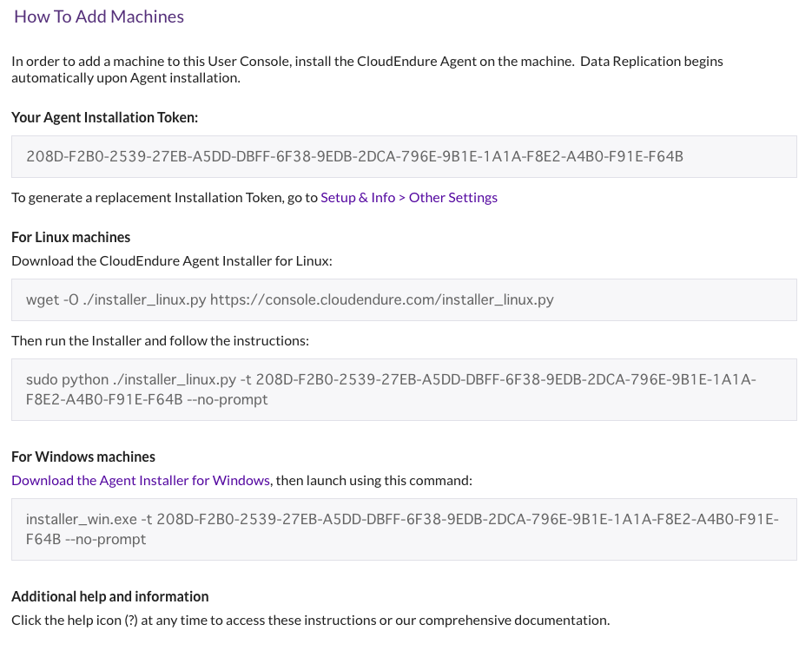812x657 pixels.
Task: Click 'To generate a replacement Installation Token' text
Action: (164, 198)
